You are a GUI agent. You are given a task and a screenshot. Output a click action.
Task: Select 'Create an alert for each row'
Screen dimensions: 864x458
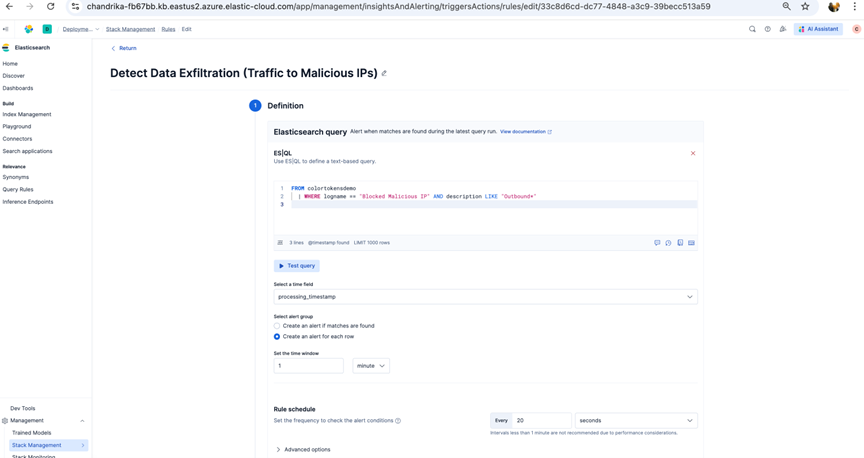click(x=277, y=336)
